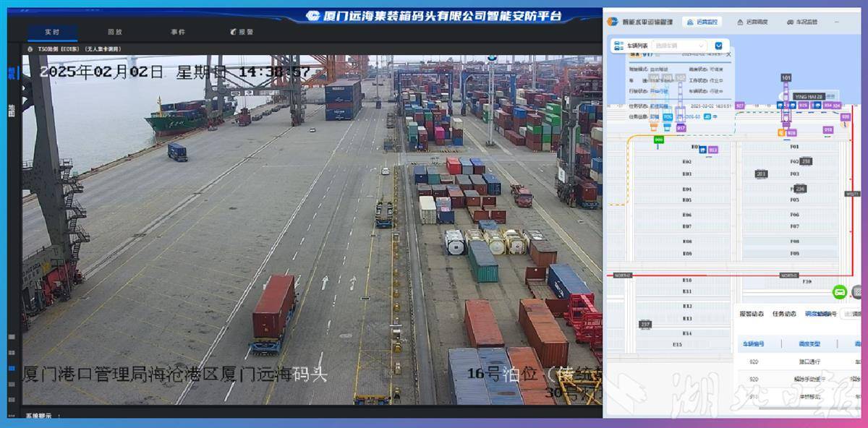Click the vehicle list icon
The width and height of the screenshot is (868, 428).
pyautogui.click(x=618, y=46)
